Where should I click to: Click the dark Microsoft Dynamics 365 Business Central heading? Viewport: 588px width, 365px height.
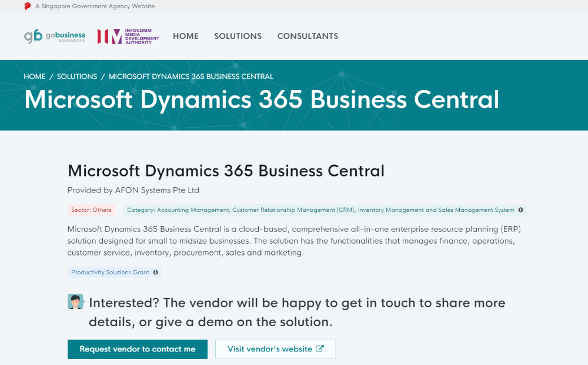click(226, 171)
